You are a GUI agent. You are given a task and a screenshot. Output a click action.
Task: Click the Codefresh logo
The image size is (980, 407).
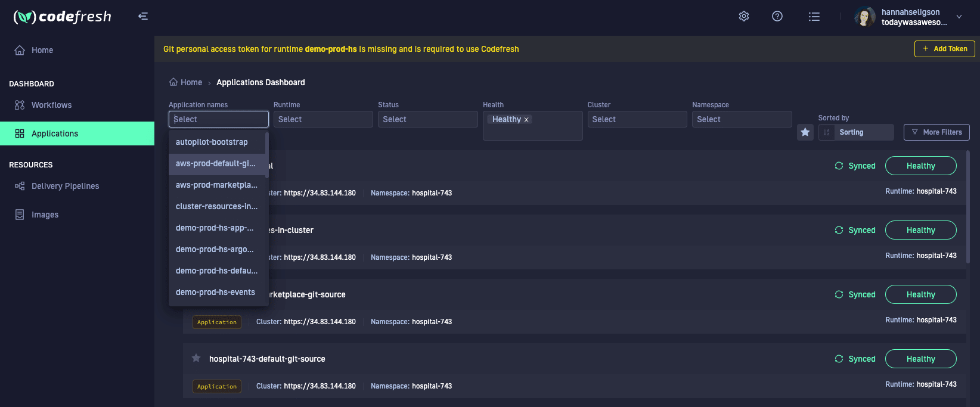tap(63, 17)
